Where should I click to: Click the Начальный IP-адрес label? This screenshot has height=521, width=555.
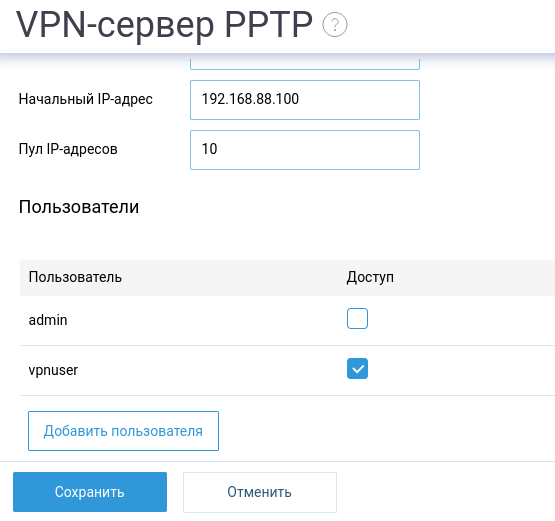click(86, 99)
